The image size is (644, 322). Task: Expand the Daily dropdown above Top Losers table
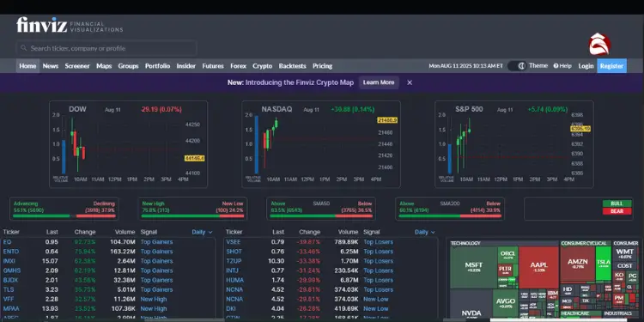[425, 232]
